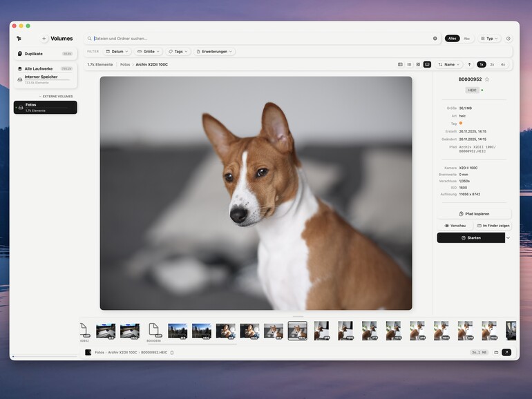Click the Pfad text Archiv X2DII 100C/B0000952.HEIC

point(477,149)
